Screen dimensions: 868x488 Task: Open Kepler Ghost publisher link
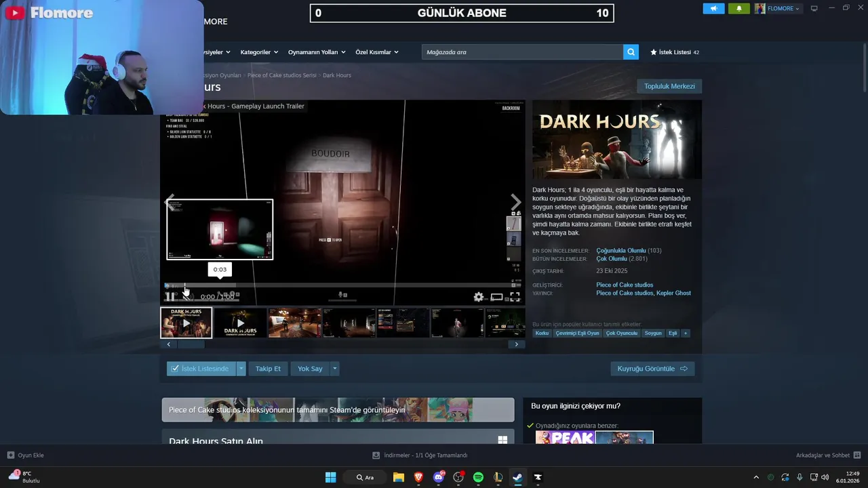coord(673,293)
